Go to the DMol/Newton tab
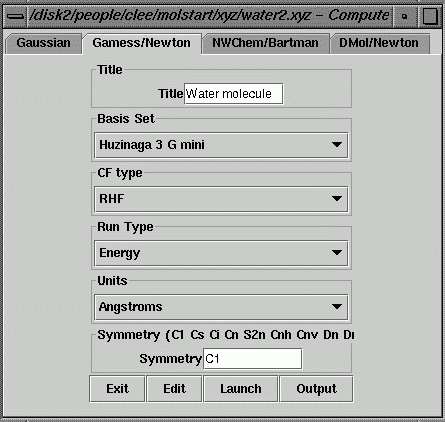The width and height of the screenshot is (445, 422). pyautogui.click(x=379, y=44)
